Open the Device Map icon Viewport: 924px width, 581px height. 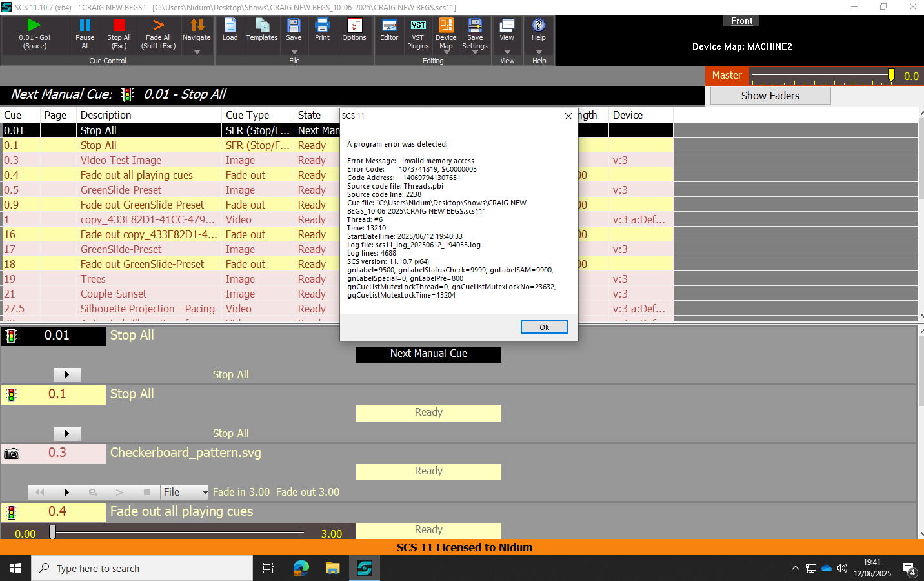[446, 26]
